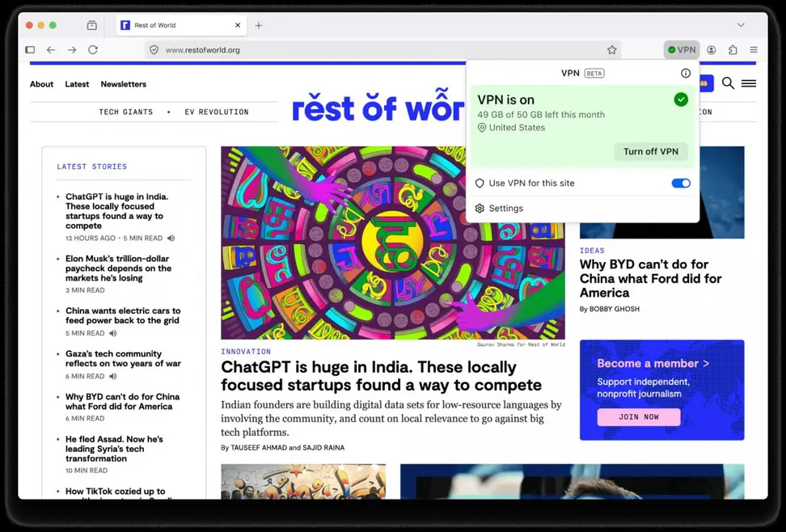Play audio for ChatGPT India story
The width and height of the screenshot is (786, 532).
[x=171, y=239]
